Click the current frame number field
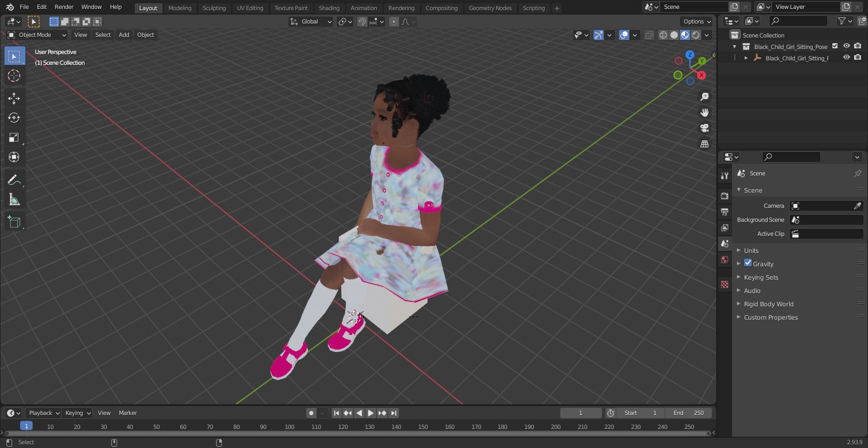The image size is (868, 448). (581, 413)
